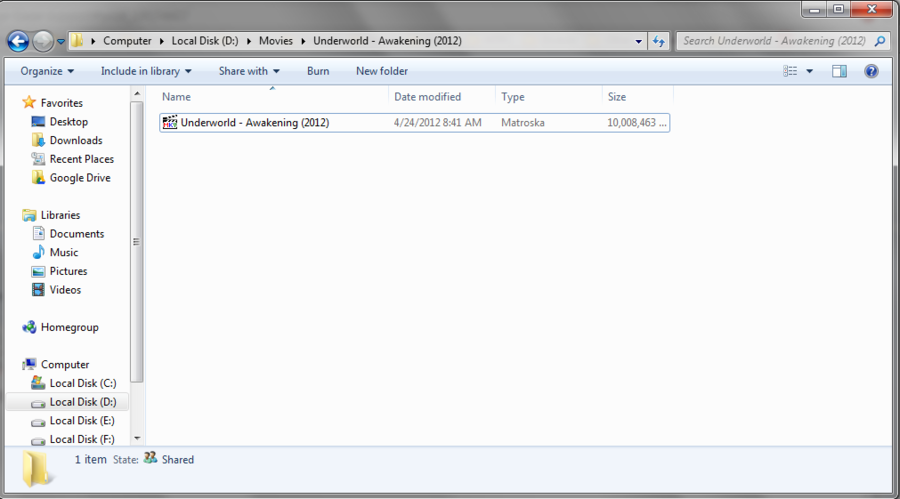Click the Forward navigation arrow button
The image size is (900, 499).
click(x=43, y=41)
